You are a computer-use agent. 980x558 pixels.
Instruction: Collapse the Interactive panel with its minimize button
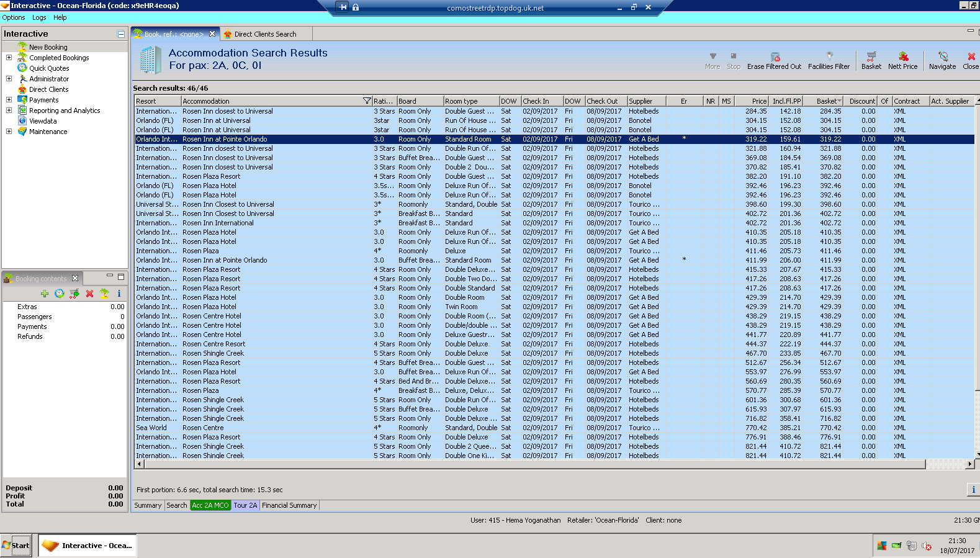click(x=121, y=34)
